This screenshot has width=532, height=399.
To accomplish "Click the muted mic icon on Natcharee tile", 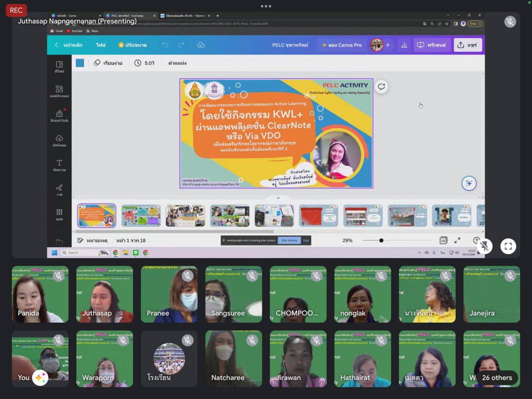I will pyautogui.click(x=252, y=340).
